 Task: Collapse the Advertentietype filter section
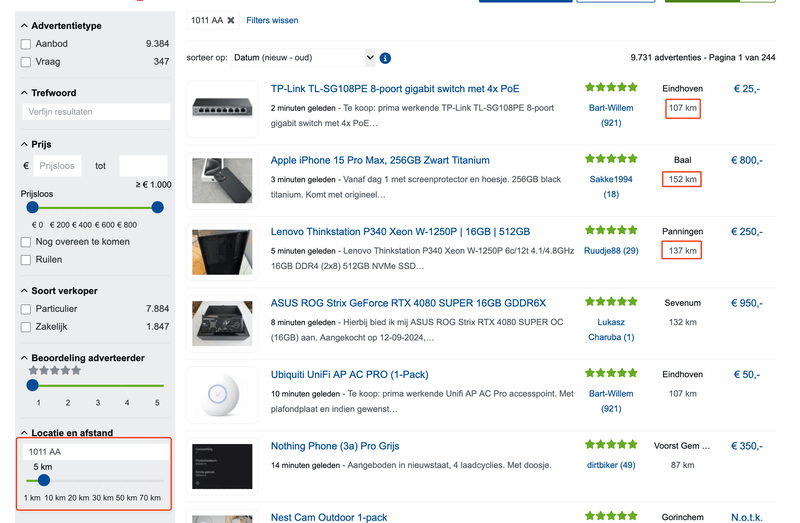point(25,25)
